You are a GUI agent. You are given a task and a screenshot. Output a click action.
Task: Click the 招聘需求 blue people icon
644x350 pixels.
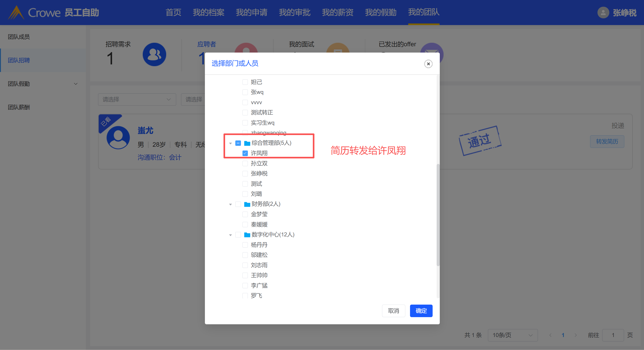click(x=154, y=55)
